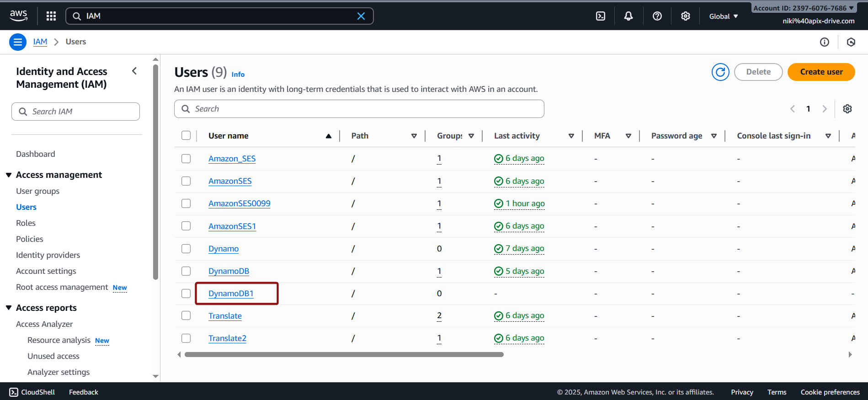868x400 pixels.
Task: Click the Create user button
Action: [821, 72]
